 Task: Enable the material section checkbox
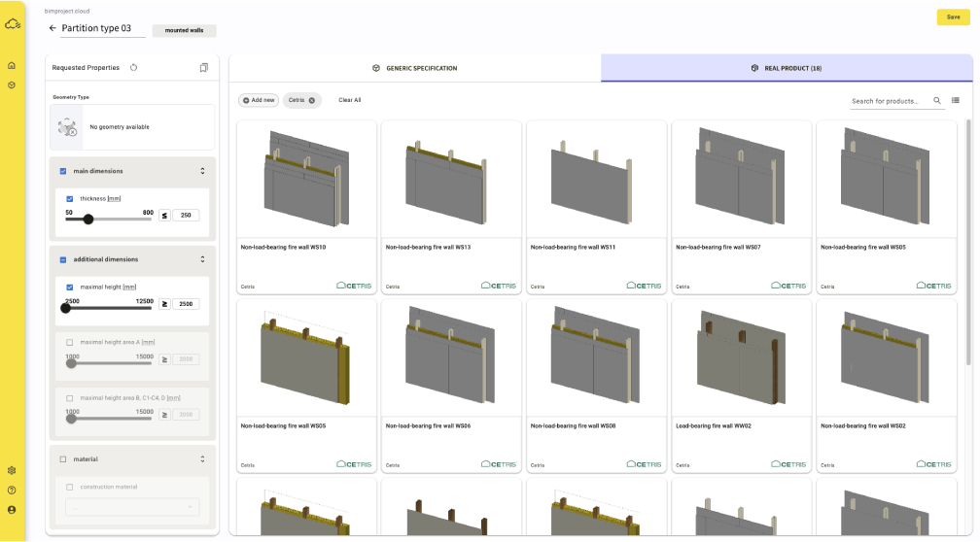[63, 458]
